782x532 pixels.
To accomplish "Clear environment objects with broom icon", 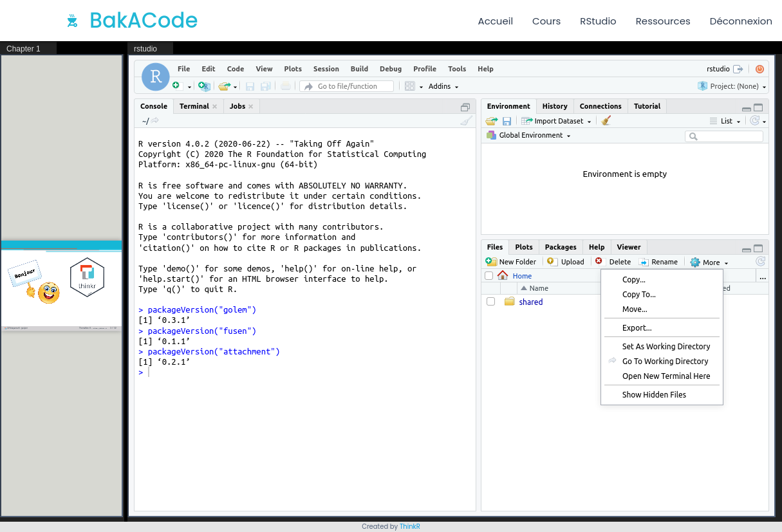I will [606, 120].
